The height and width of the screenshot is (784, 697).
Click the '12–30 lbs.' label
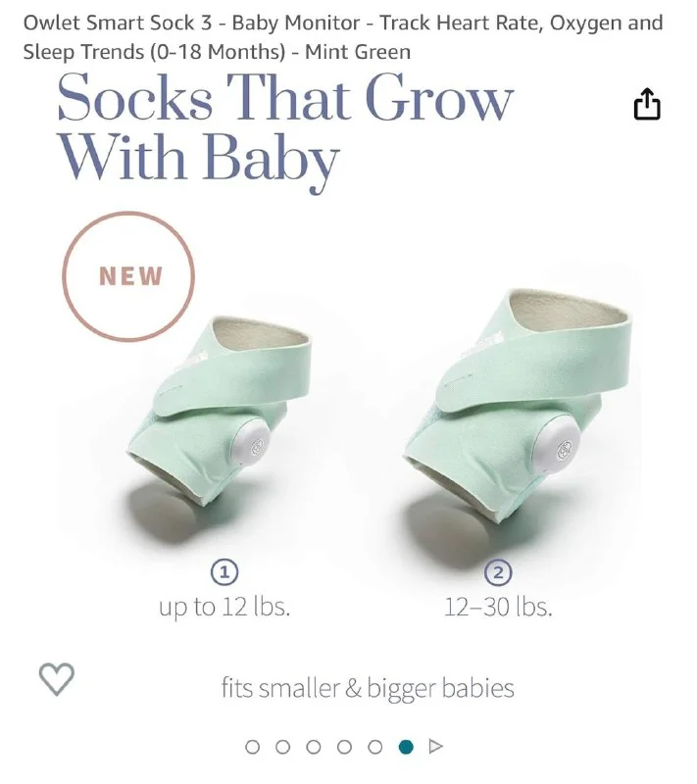[499, 607]
